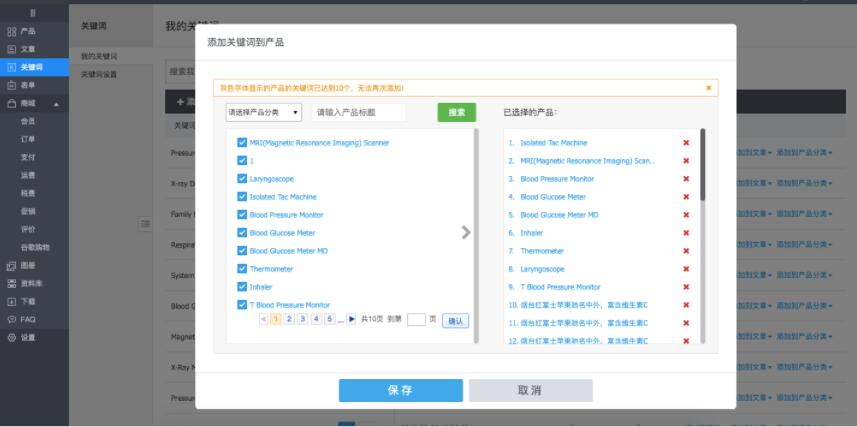This screenshot has width=857, height=427.
Task: Remove Isolated Tac Machine from selected products
Action: pos(686,143)
